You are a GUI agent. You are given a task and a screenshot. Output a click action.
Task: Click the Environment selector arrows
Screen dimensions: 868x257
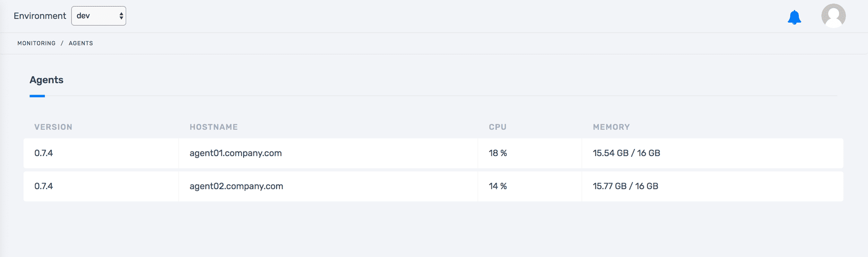[121, 16]
